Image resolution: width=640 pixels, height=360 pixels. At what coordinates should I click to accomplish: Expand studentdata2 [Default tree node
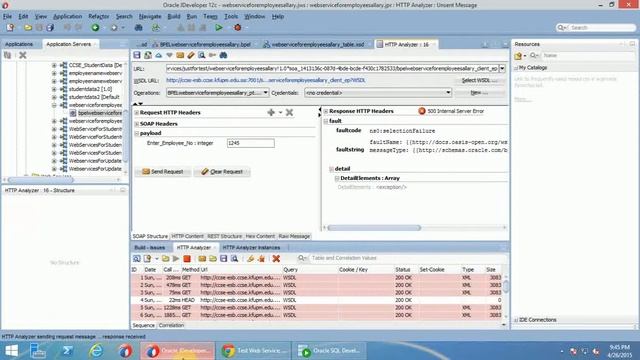pos(54,97)
